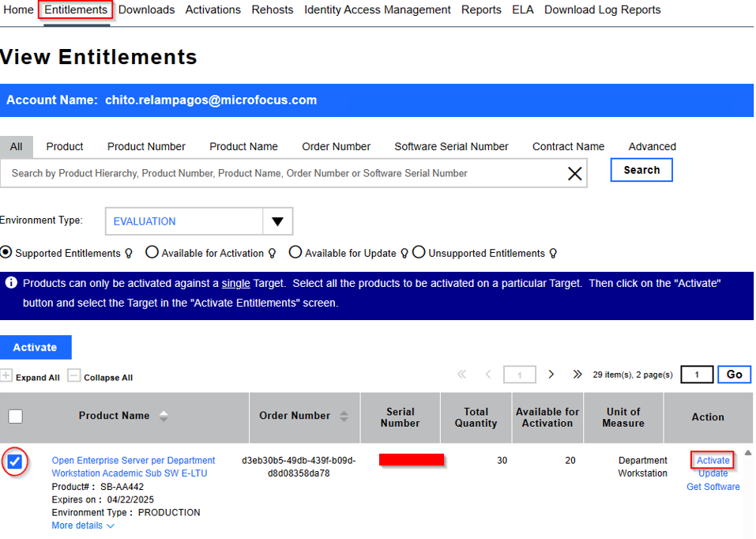Open the Environment Type dropdown

coord(277,221)
